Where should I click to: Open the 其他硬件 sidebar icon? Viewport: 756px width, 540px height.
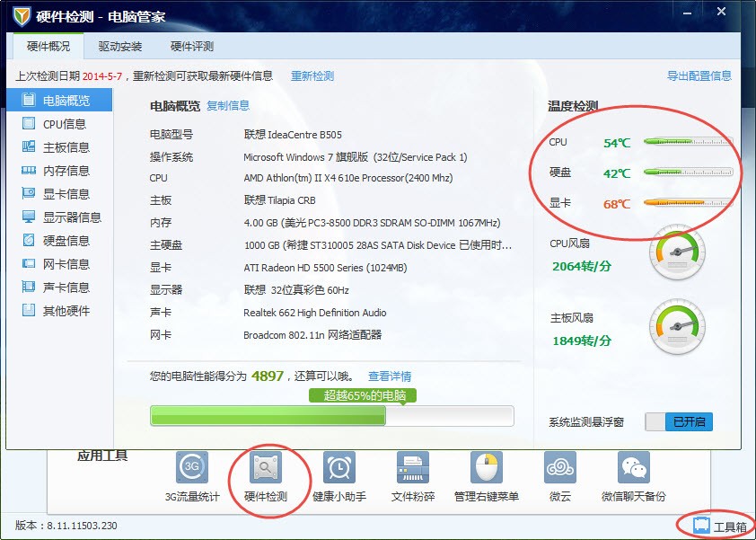tap(29, 310)
